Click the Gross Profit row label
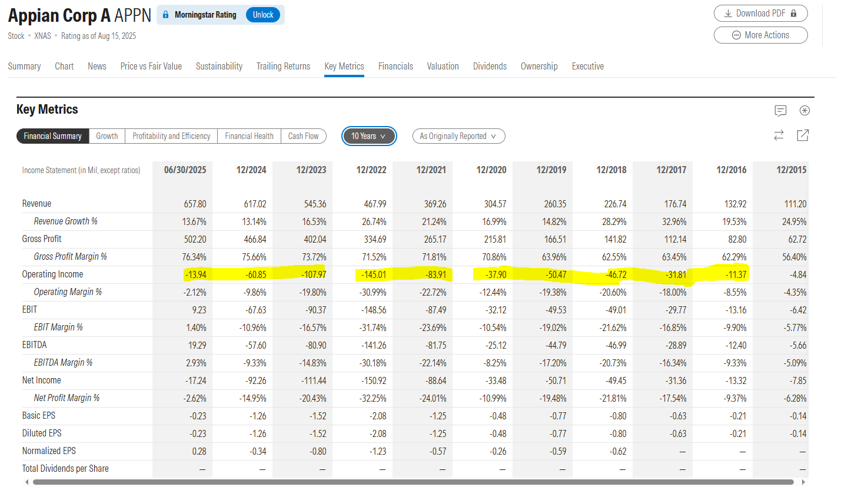 (x=42, y=239)
